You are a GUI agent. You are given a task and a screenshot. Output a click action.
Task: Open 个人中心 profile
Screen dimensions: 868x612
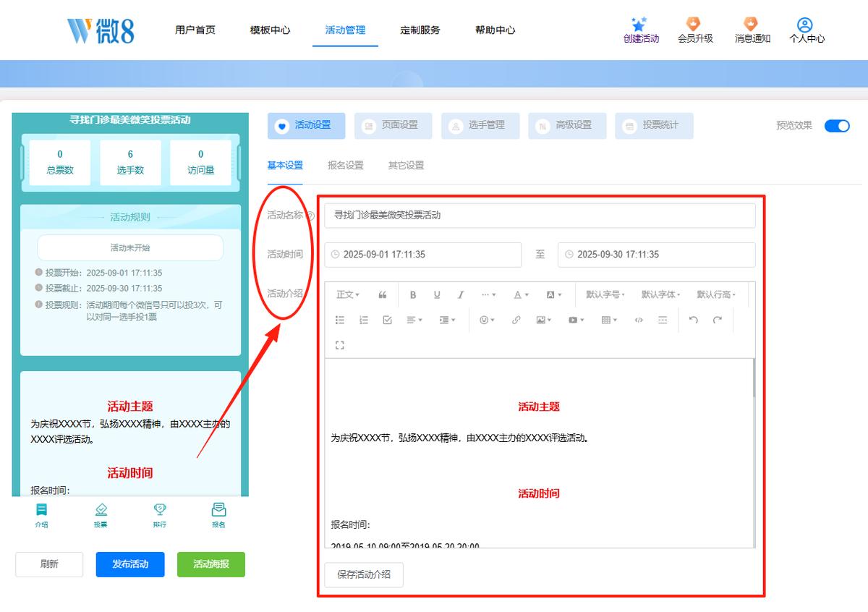click(x=807, y=30)
